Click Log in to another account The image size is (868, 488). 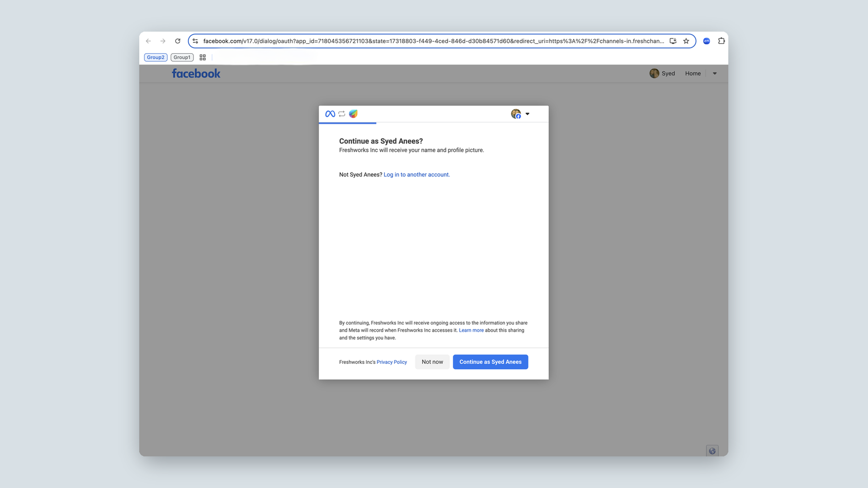click(x=417, y=174)
